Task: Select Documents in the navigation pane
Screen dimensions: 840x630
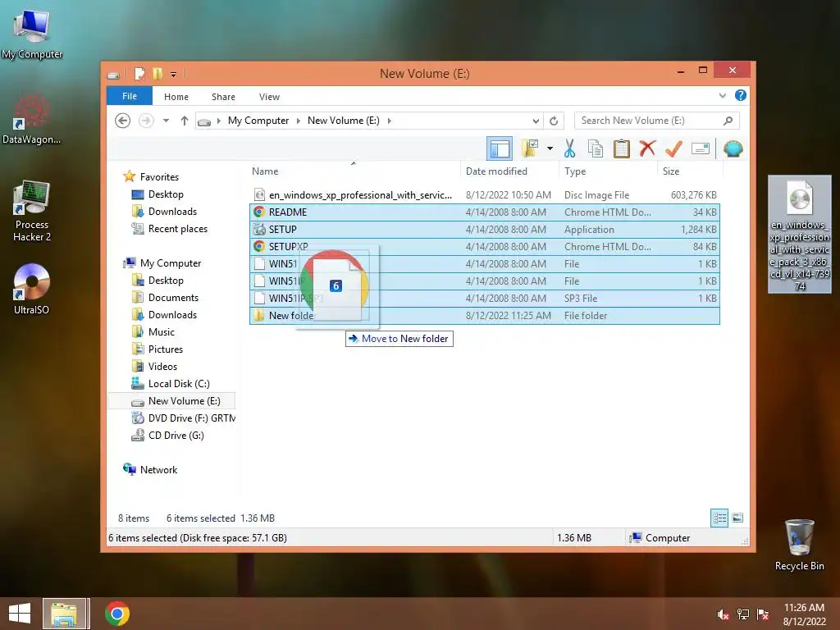Action: 173,297
